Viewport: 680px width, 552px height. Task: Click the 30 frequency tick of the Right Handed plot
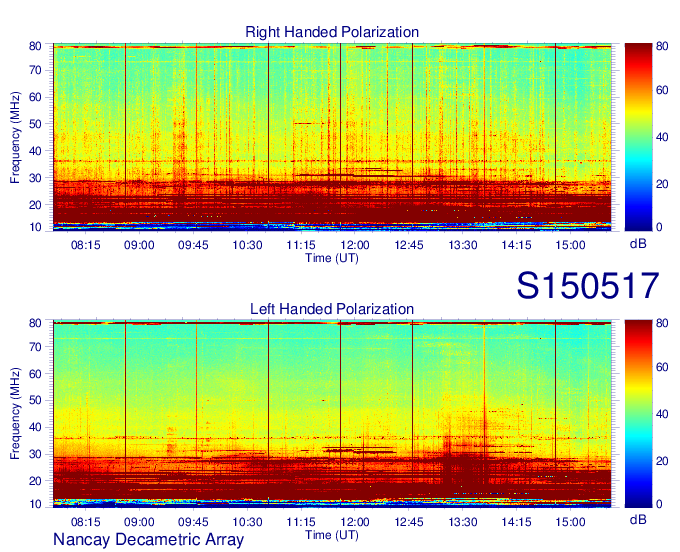tap(35, 178)
